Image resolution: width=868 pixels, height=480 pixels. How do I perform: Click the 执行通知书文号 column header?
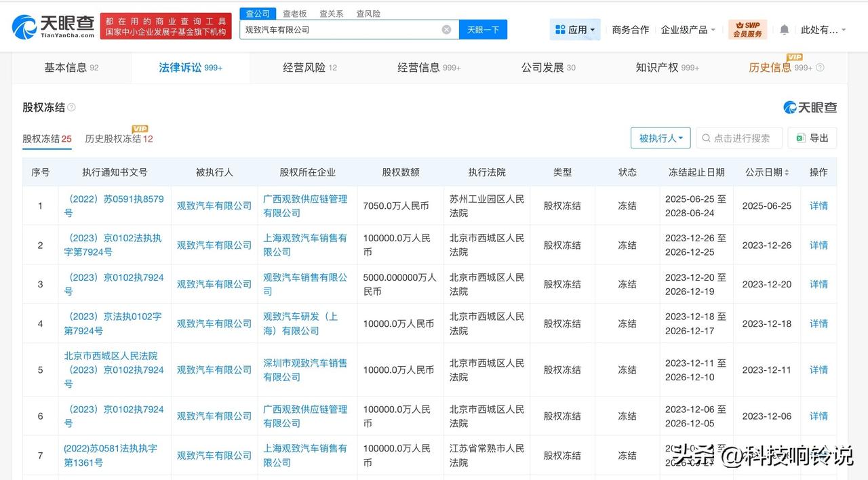(x=115, y=172)
